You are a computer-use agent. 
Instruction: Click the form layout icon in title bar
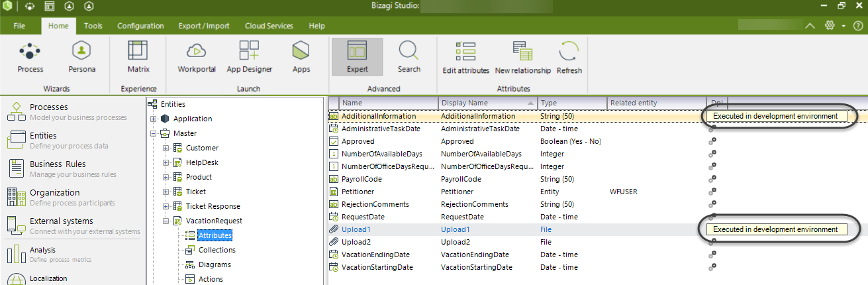coord(50,6)
